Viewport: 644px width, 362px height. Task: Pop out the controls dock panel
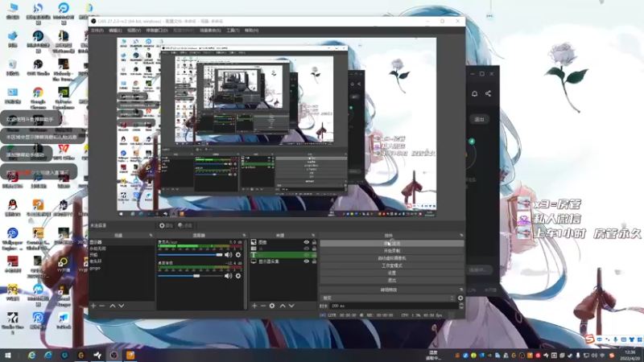[x=461, y=235]
